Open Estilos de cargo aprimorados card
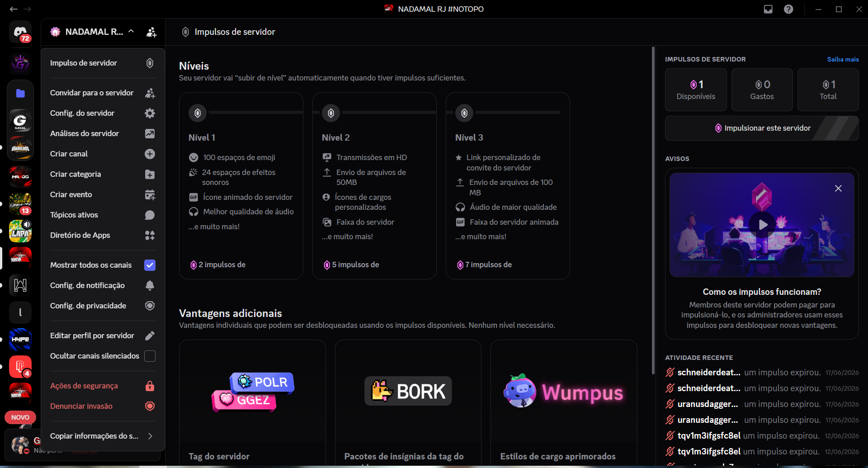 pos(564,403)
